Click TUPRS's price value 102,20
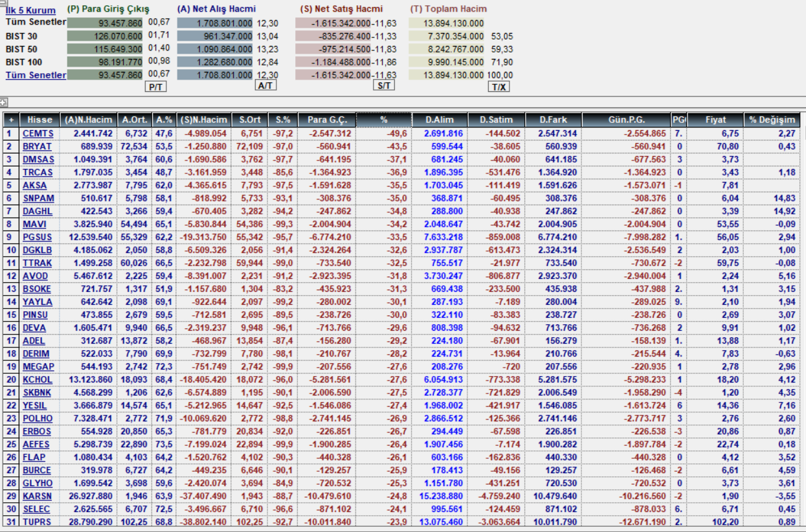 [725, 522]
